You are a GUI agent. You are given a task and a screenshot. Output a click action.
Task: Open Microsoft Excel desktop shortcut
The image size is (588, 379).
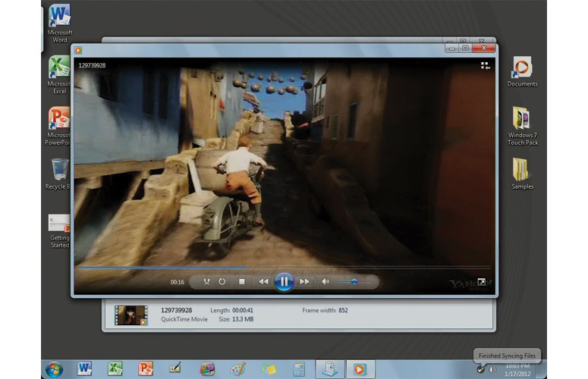[x=60, y=75]
